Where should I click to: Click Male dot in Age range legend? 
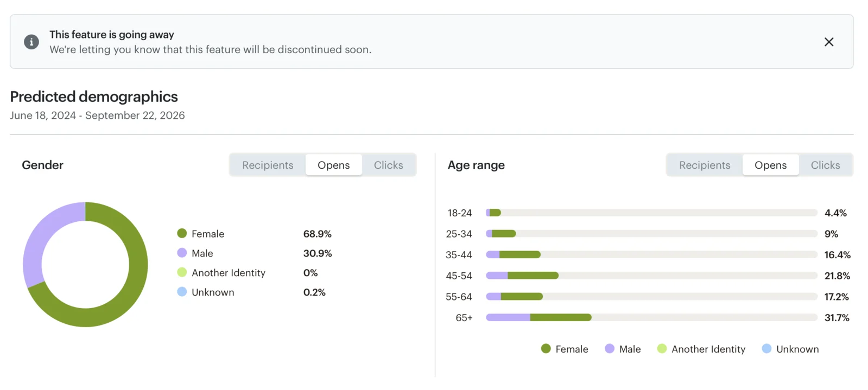click(x=610, y=349)
